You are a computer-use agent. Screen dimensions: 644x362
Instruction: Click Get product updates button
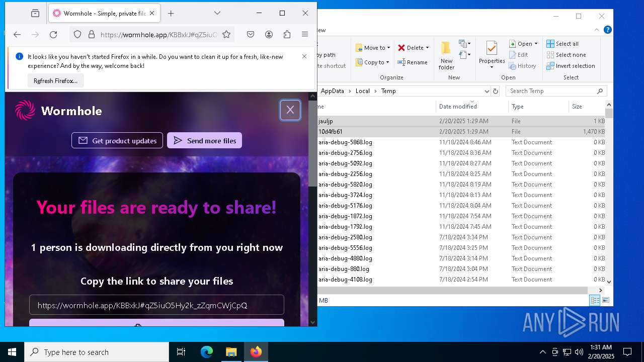point(117,140)
